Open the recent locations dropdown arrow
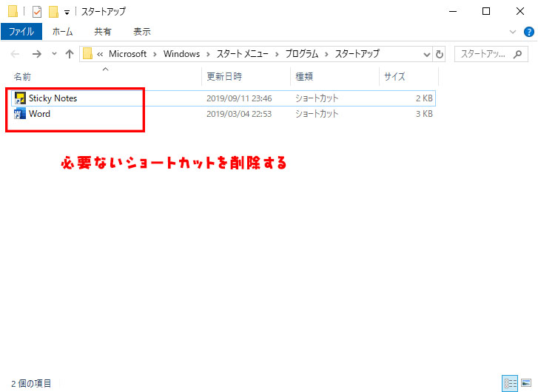 coord(54,53)
